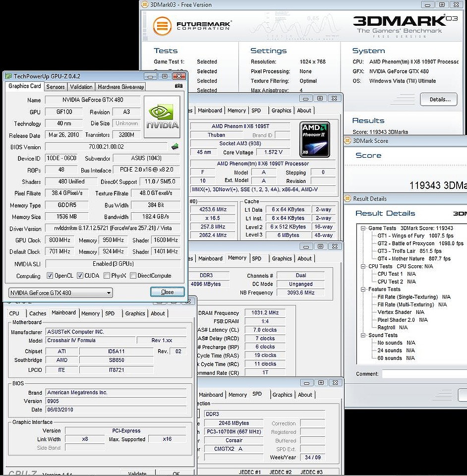Open the Hardware Giveaway tab in GPU-Z
The height and width of the screenshot is (476, 467).
pyautogui.click(x=121, y=87)
